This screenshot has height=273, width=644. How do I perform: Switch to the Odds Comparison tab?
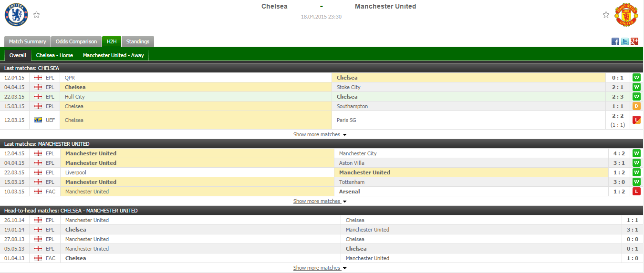(76, 41)
